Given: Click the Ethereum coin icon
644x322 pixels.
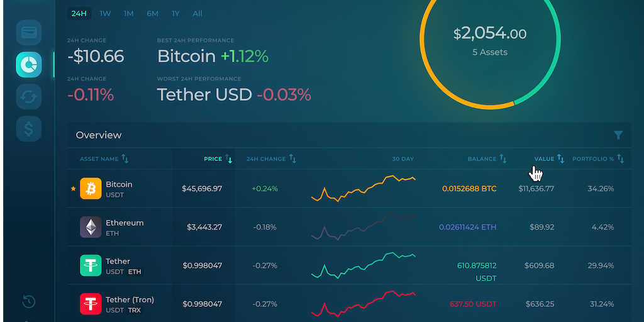Looking at the screenshot, I should [91, 227].
